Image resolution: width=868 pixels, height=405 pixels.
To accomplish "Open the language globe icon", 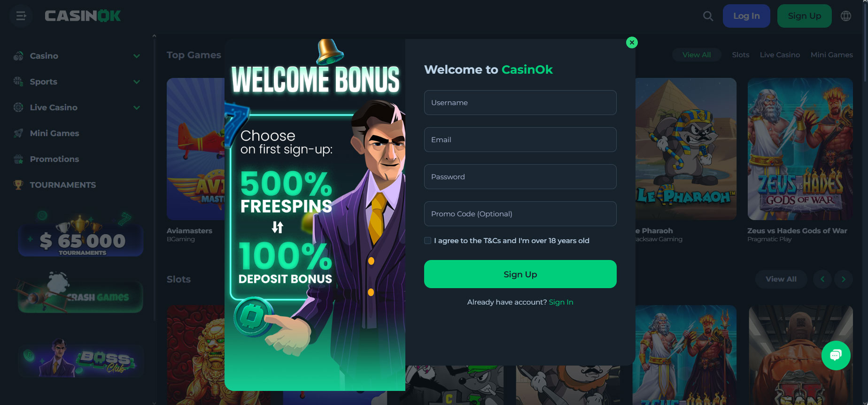I will pos(846,16).
